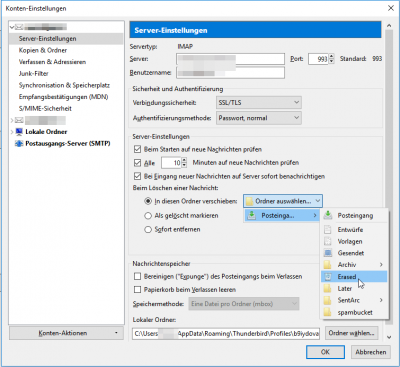
Task: Click the Vorlagen templates icon
Action: pos(328,241)
